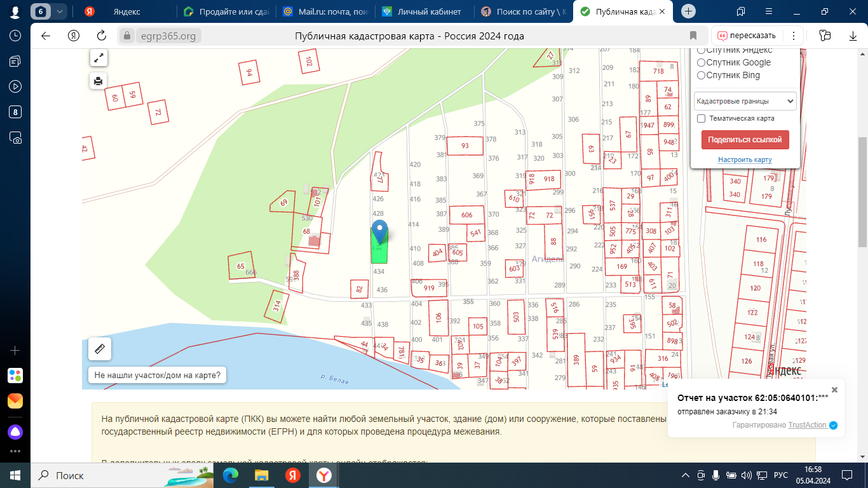
Task: Click the sidebar icon showing number 8
Action: (15, 112)
